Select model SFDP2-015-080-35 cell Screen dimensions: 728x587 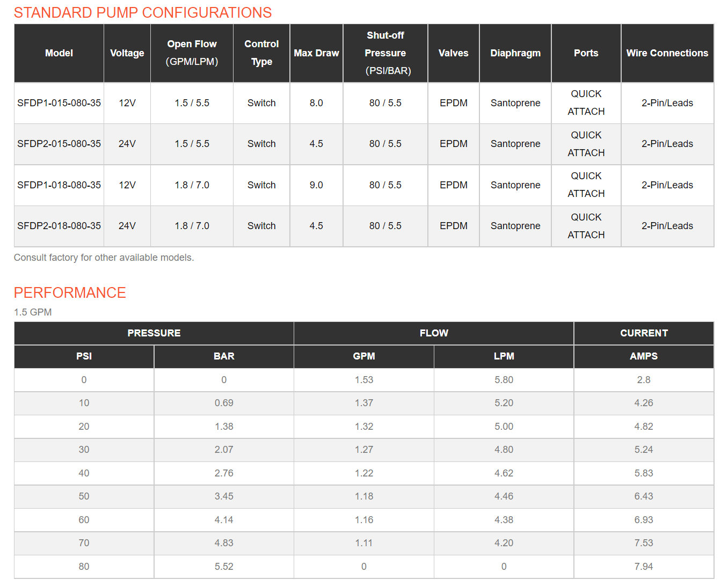[59, 144]
